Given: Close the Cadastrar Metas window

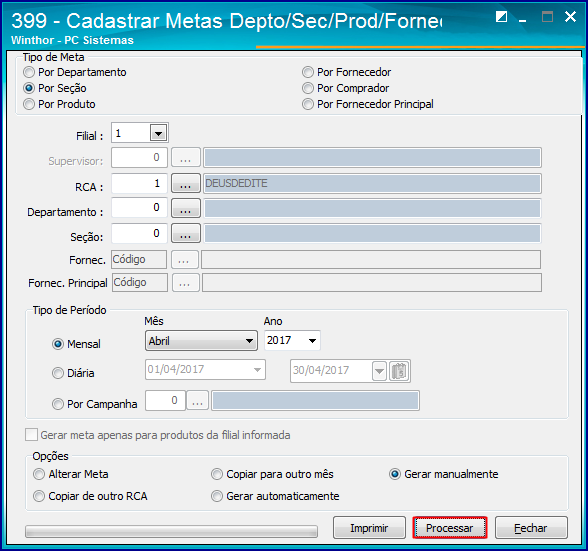Looking at the screenshot, I should tap(570, 17).
